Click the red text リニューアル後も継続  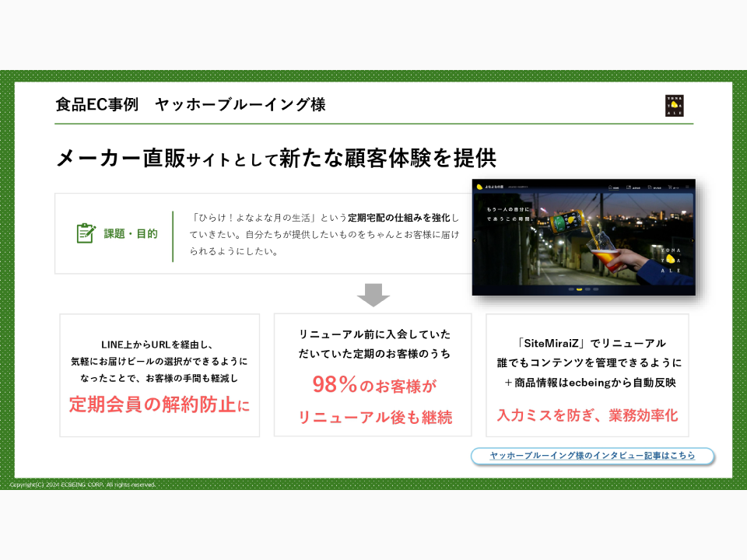(x=375, y=417)
